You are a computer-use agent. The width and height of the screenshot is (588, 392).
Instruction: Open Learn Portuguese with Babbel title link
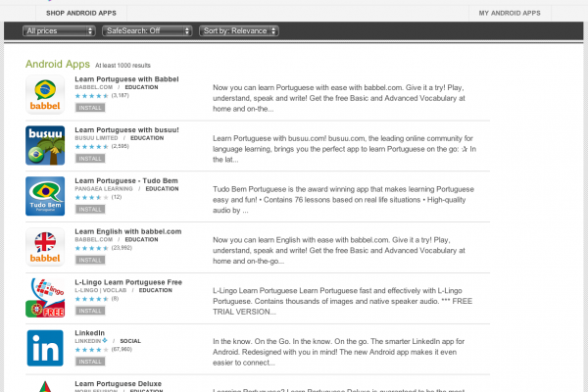click(x=126, y=79)
